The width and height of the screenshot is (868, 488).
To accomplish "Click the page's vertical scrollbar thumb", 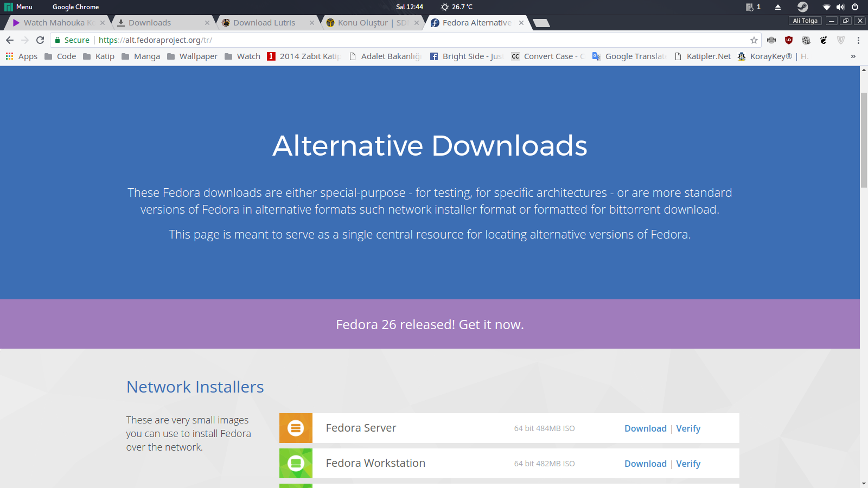I will coord(864,140).
